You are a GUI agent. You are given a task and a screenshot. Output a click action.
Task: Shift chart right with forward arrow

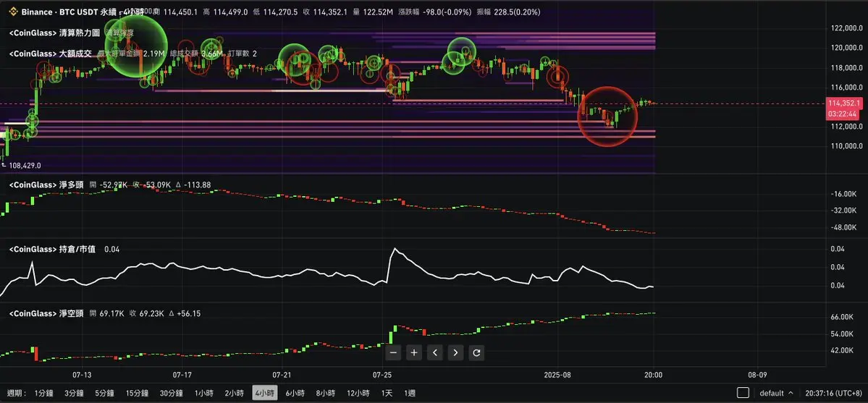455,352
